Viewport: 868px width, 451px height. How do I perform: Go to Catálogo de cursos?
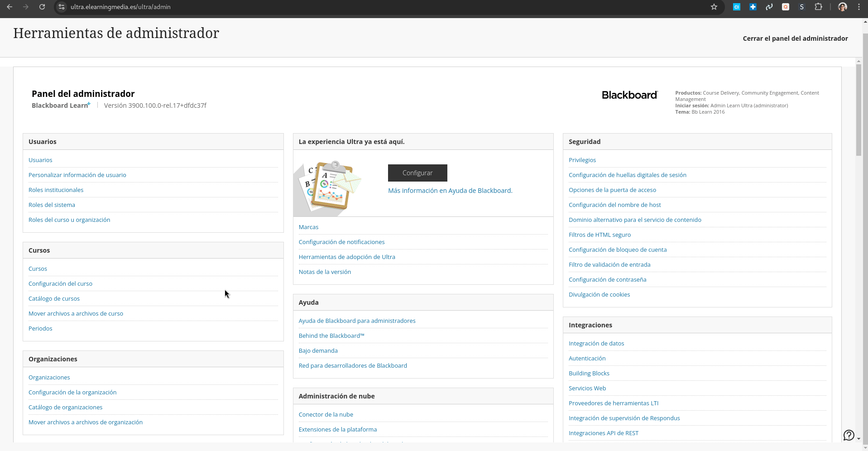pos(54,298)
